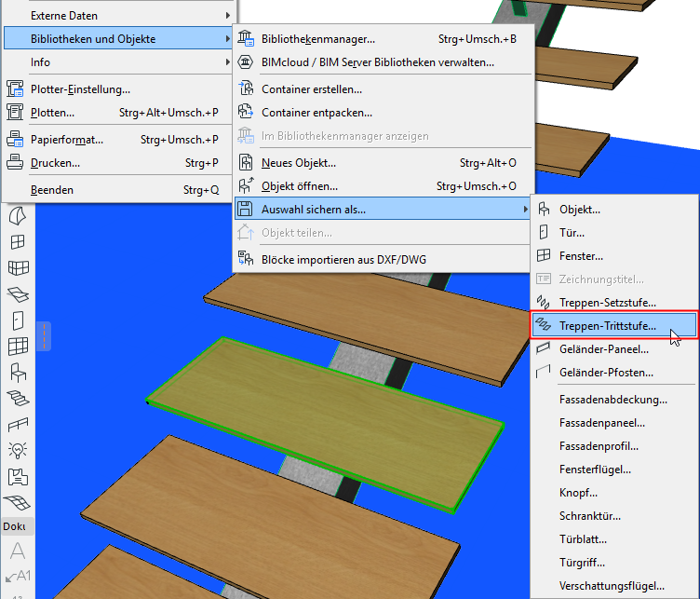This screenshot has width=700, height=599.
Task: Open BIMcloud / BIM Server Bibliotheken verwalten
Action: click(x=383, y=62)
